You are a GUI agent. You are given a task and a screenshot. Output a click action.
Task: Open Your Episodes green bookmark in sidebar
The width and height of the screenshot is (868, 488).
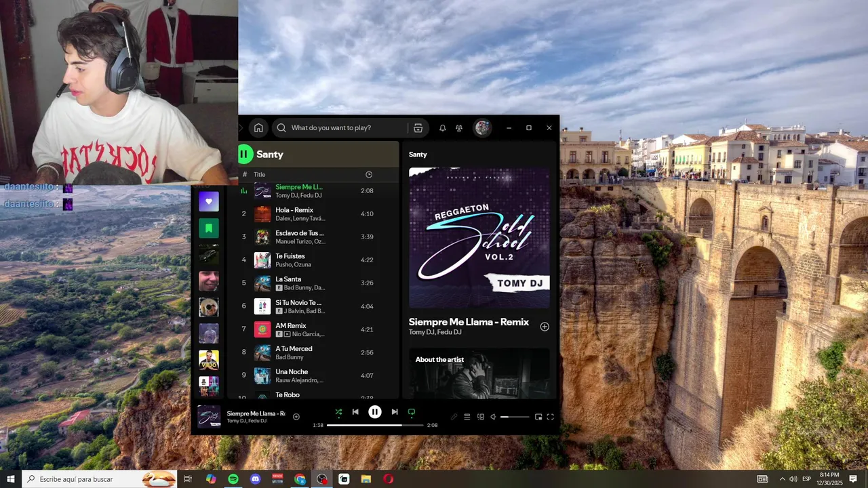(x=209, y=228)
